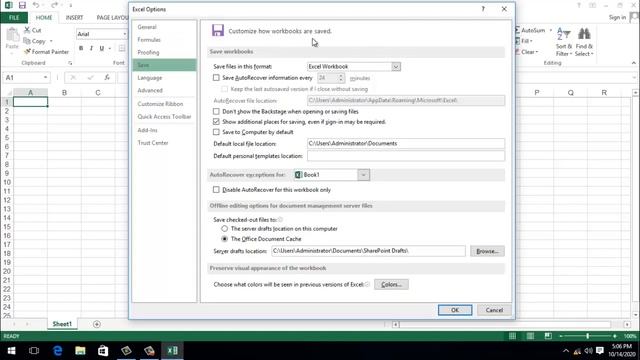Collapse the ribbon with chevron arrow
640x360 pixels.
pyautogui.click(x=633, y=63)
